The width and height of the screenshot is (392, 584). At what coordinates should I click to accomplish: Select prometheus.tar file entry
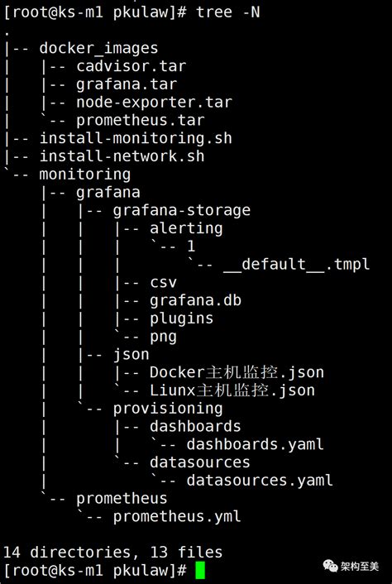[x=141, y=121]
